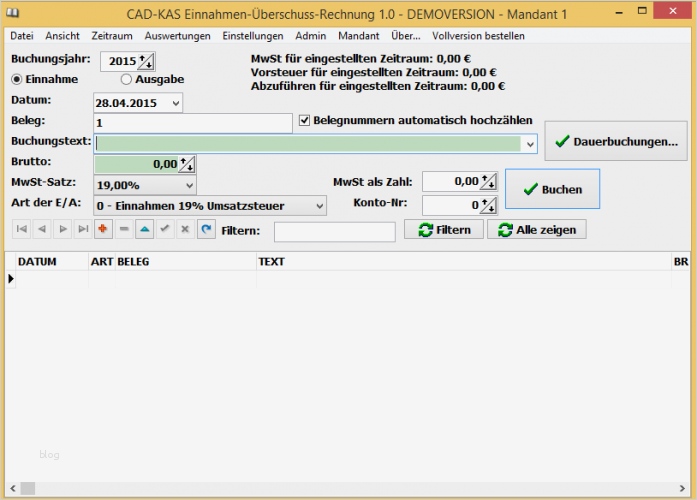Go to previous record in navigator
The width and height of the screenshot is (697, 500).
(42, 229)
